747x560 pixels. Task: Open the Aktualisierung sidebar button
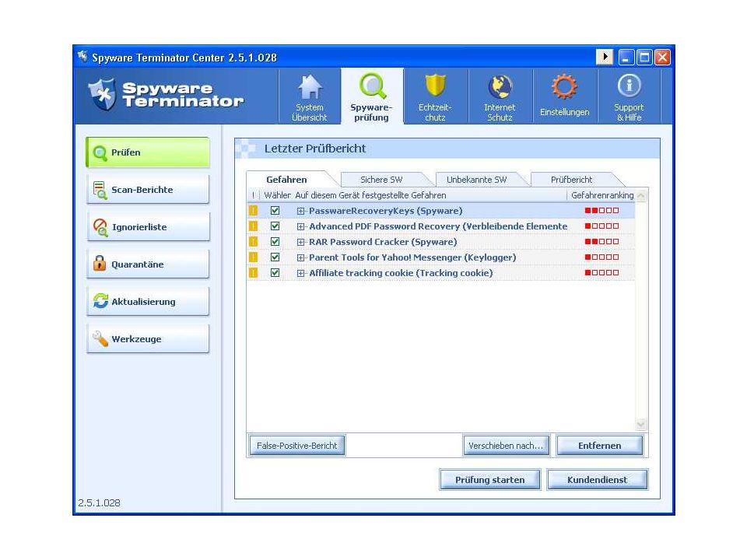pyautogui.click(x=148, y=302)
